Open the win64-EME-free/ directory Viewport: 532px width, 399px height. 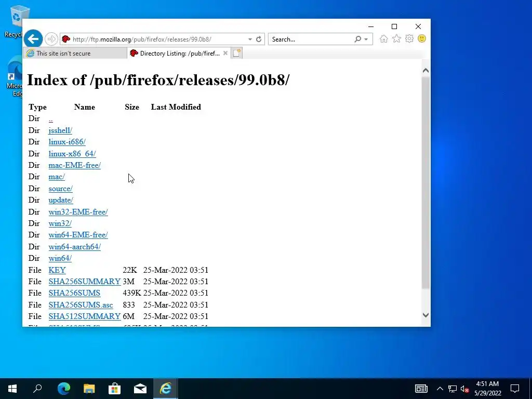(78, 235)
